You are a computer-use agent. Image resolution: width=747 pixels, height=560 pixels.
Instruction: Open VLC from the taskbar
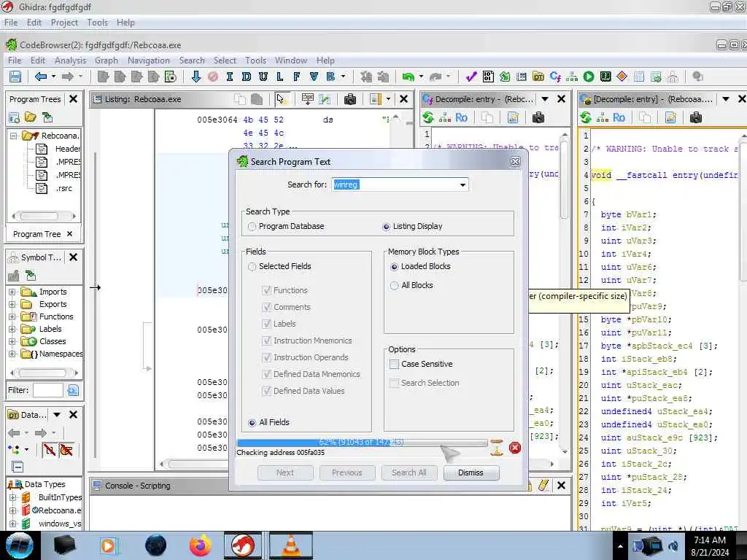(x=290, y=545)
